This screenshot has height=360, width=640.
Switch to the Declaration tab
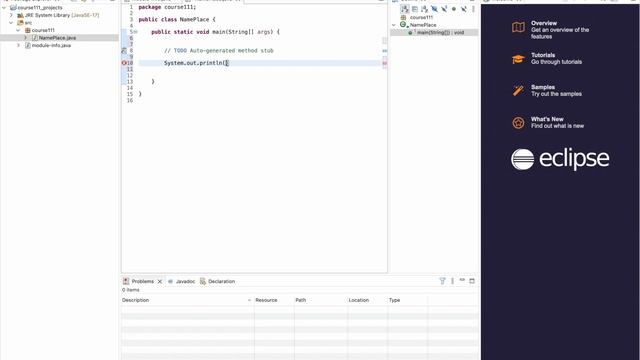coord(221,281)
